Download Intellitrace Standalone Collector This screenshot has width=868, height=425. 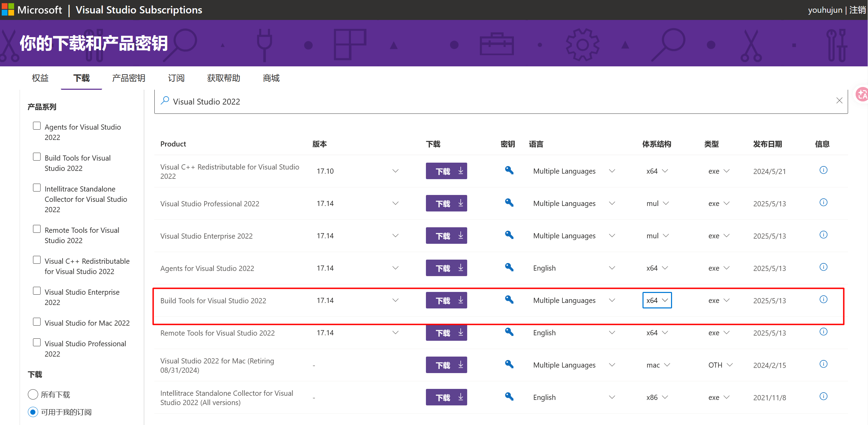[x=446, y=397]
